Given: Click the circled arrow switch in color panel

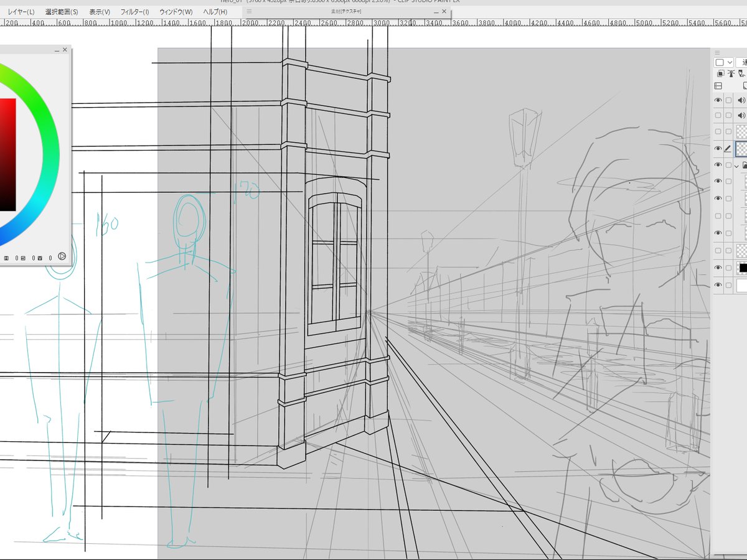Looking at the screenshot, I should pos(62,256).
